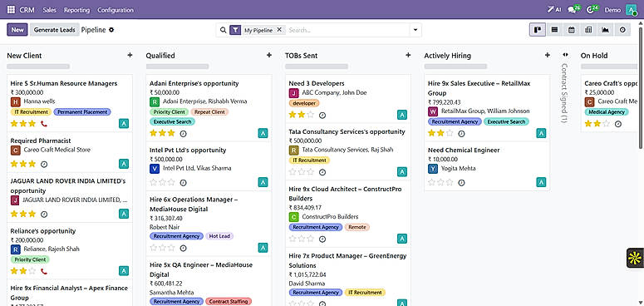Click the Generate Leads button
Viewport: 644px width, 306px height.
[55, 30]
